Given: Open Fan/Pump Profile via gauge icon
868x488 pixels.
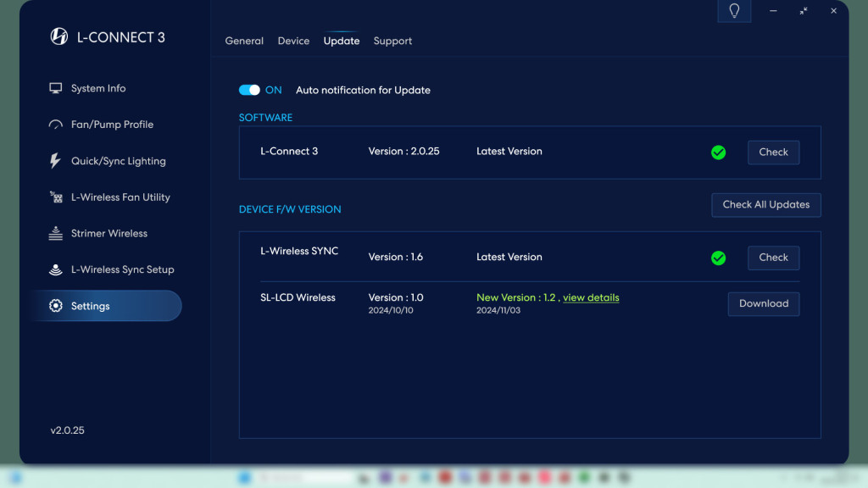Looking at the screenshot, I should coord(56,125).
